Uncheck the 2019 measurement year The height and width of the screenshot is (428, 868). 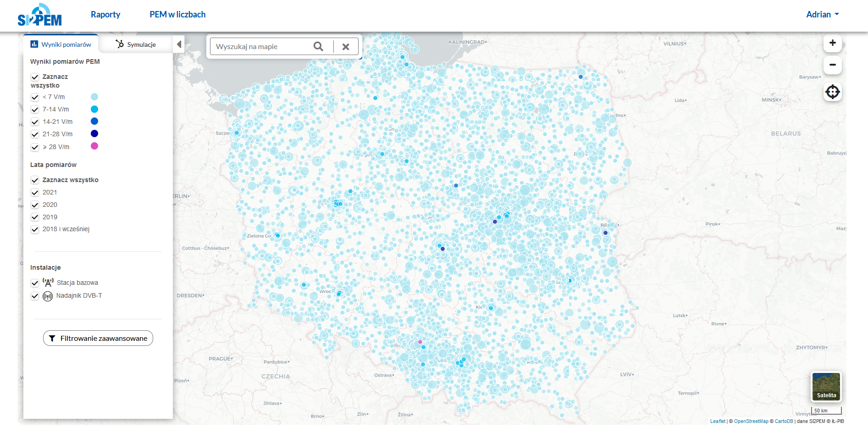[35, 217]
